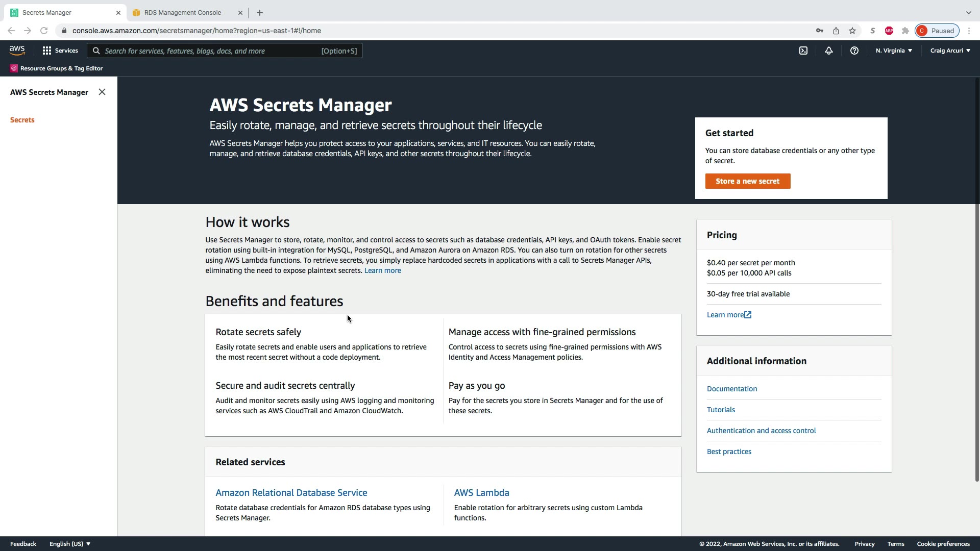
Task: Expand the N. Virginia region dropdown
Action: [x=894, y=51]
